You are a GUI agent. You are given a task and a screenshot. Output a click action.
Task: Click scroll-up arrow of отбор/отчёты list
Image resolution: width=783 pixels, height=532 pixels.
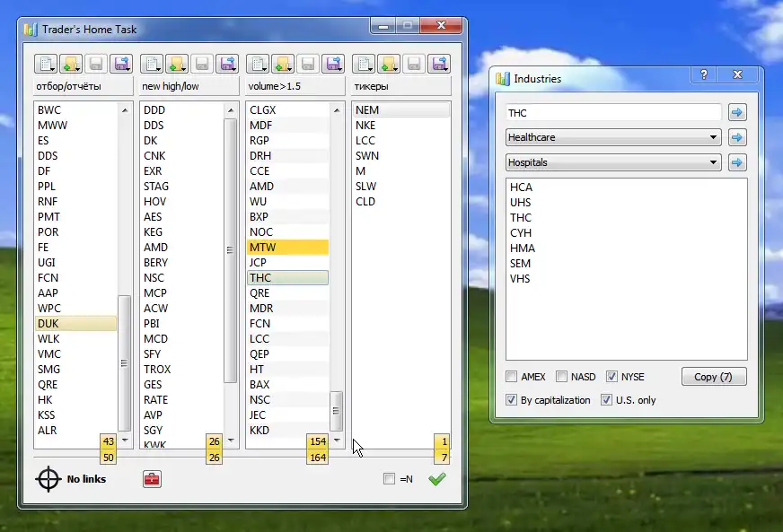[125, 109]
